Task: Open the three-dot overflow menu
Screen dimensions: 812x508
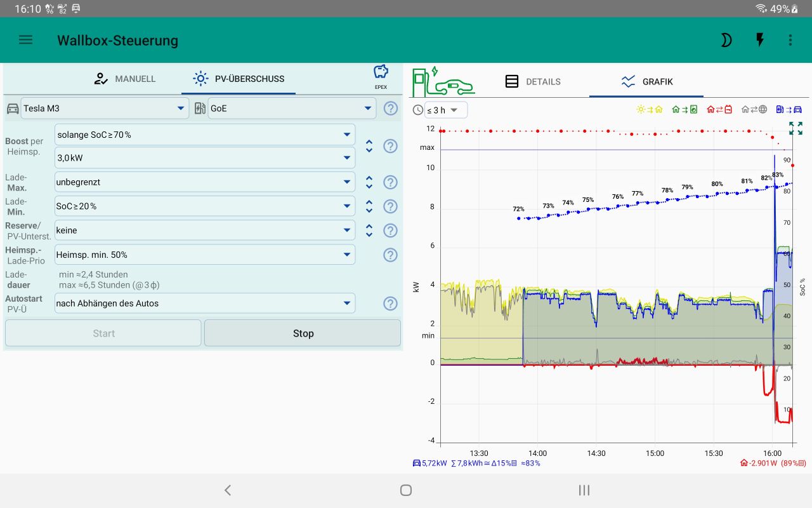Action: (790, 40)
